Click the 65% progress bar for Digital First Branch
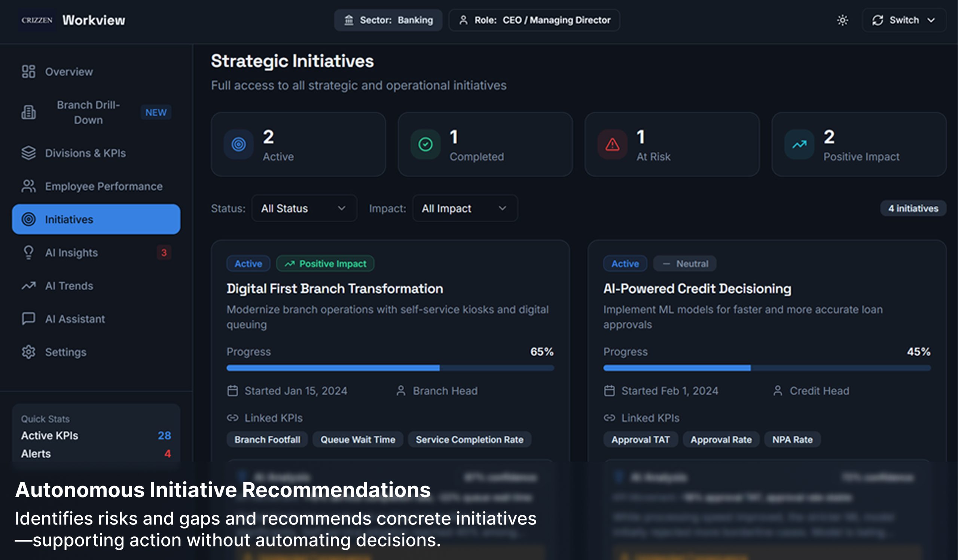 pos(390,368)
